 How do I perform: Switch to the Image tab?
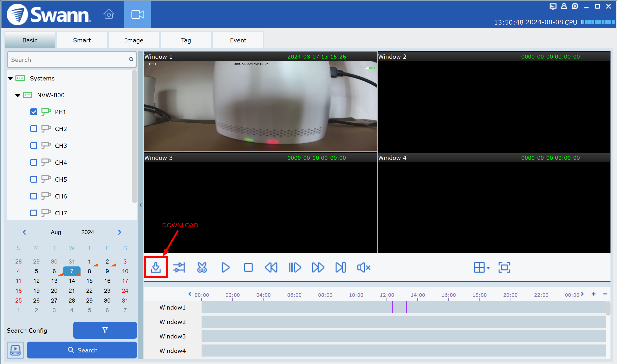tap(134, 40)
